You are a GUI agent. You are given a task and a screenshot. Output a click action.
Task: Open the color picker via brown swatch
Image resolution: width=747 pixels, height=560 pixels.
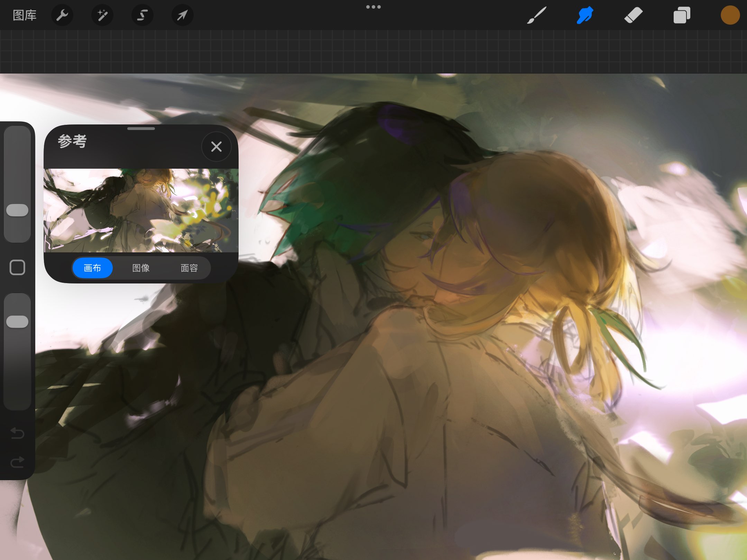tap(730, 15)
